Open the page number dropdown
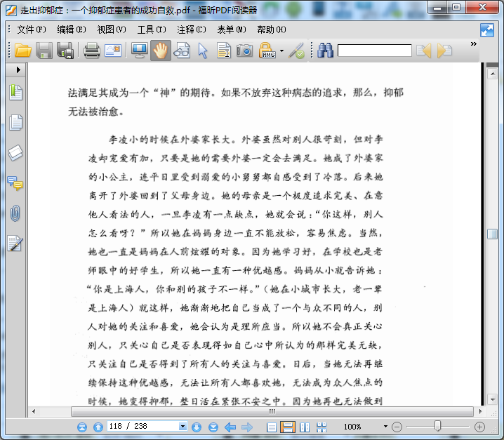Viewport: 504px width, 440px height. point(183,427)
